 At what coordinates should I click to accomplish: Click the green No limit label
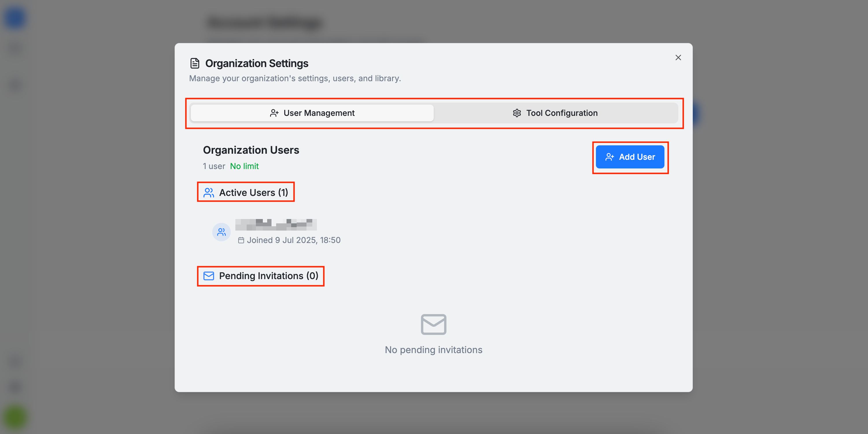(244, 166)
